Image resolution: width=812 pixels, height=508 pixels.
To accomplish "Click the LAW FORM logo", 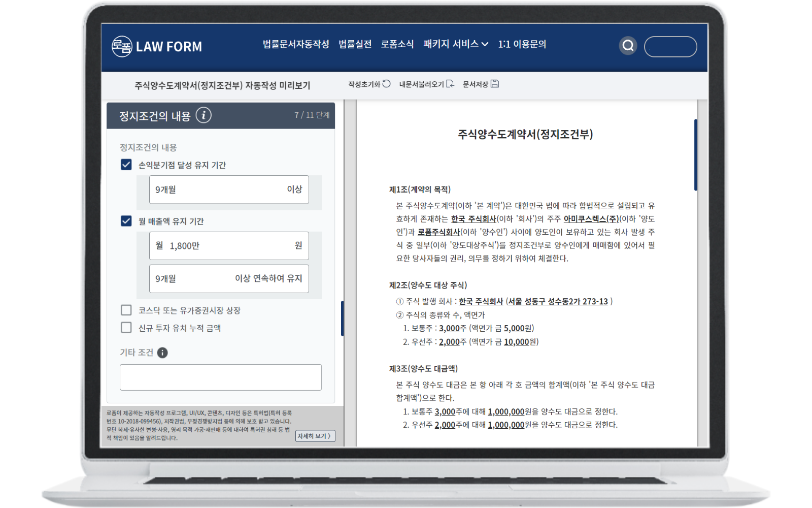I will pyautogui.click(x=157, y=46).
